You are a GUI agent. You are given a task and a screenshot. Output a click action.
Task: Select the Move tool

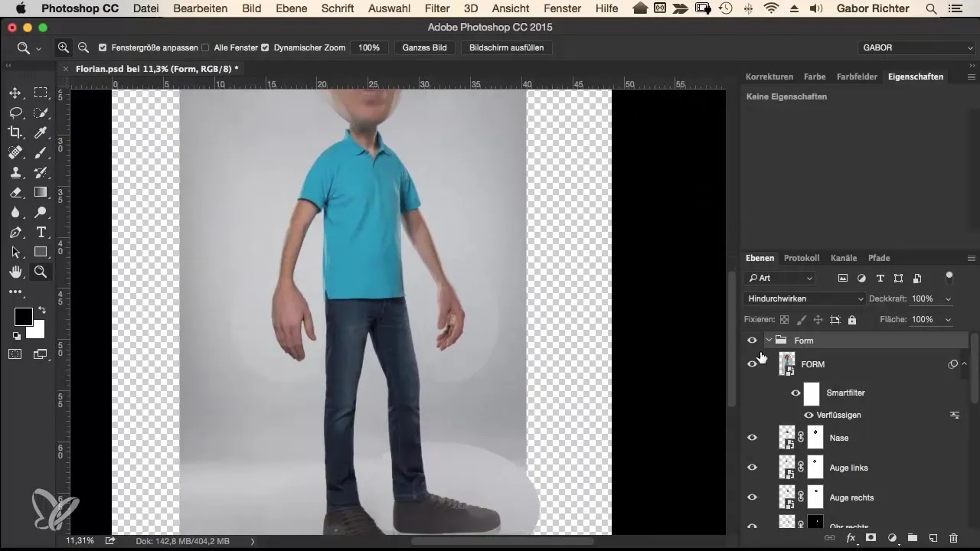15,93
